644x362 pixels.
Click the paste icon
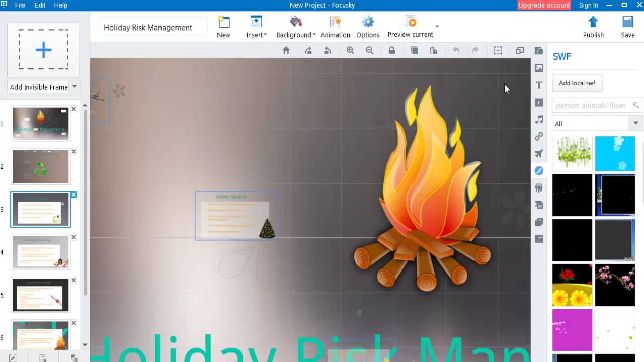pos(433,50)
